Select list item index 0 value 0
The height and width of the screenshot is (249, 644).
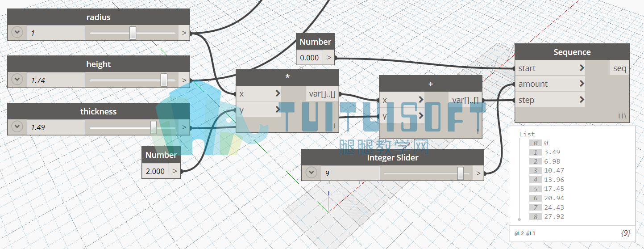(546, 143)
